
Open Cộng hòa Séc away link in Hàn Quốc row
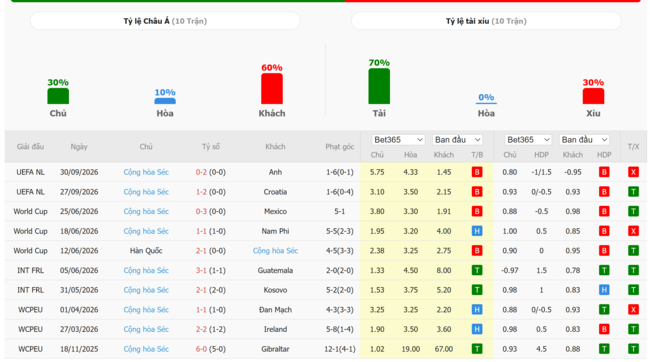pyautogui.click(x=275, y=250)
